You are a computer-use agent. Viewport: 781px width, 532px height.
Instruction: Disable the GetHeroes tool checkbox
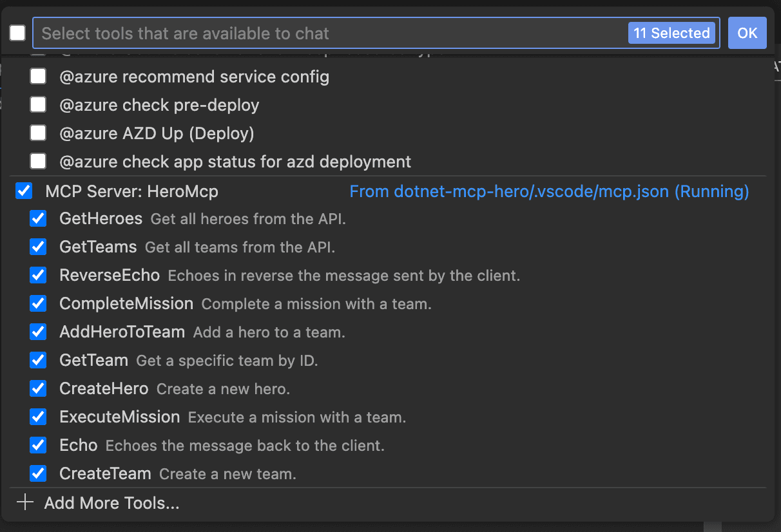(38, 219)
